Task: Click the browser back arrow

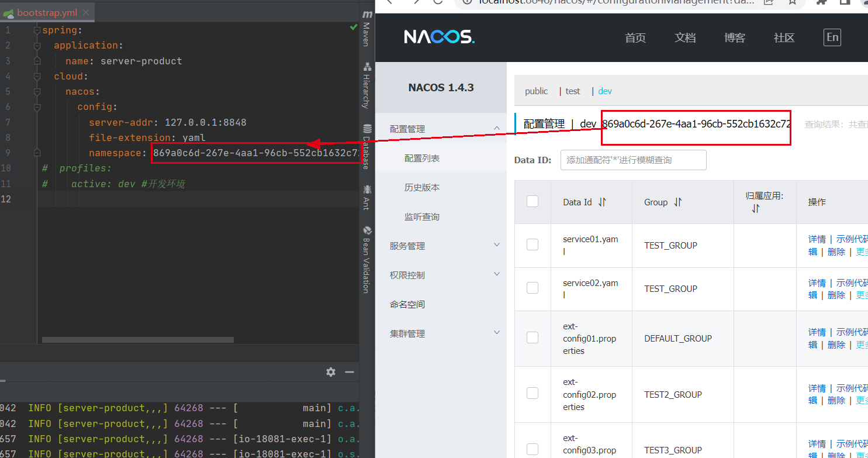Action: [x=389, y=3]
